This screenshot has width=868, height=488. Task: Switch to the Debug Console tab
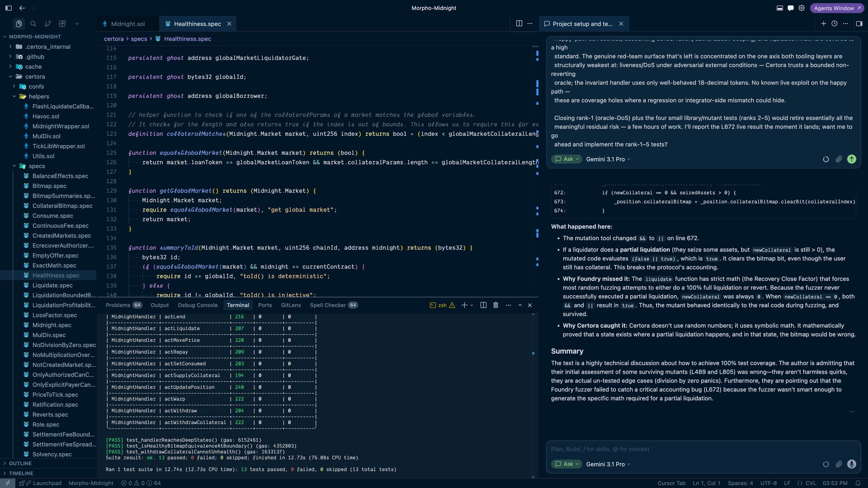coord(198,305)
